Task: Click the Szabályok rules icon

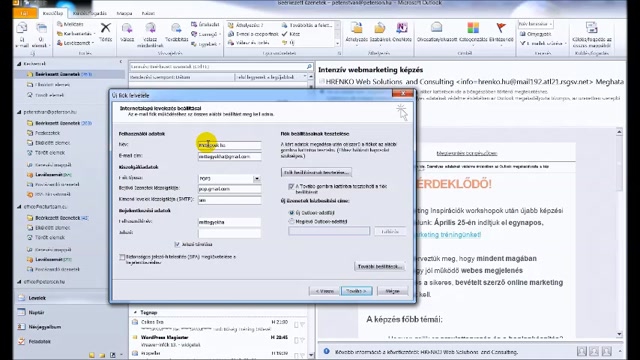Action: (x=380, y=28)
